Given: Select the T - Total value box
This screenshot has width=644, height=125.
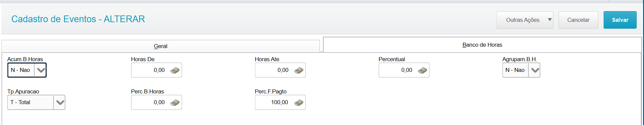Looking at the screenshot, I should (31, 102).
